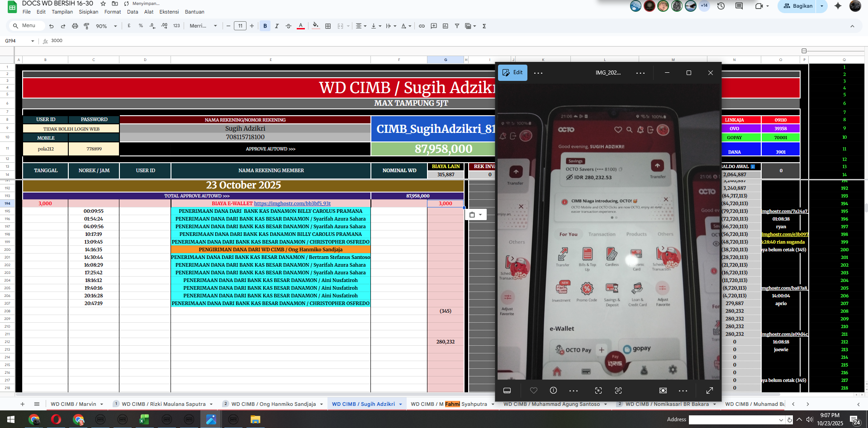The height and width of the screenshot is (428, 868).
Task: Star the document
Action: [103, 3]
